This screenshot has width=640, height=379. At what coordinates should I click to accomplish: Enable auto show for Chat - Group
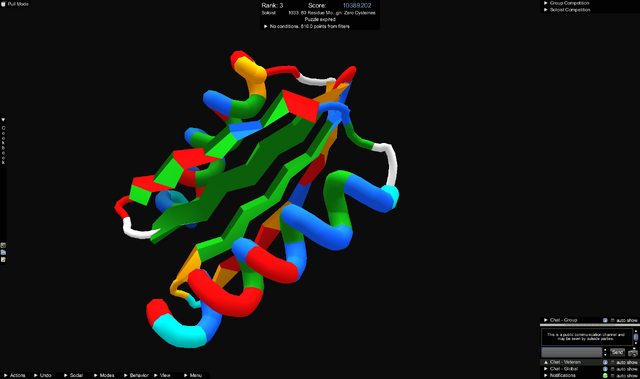(613, 320)
